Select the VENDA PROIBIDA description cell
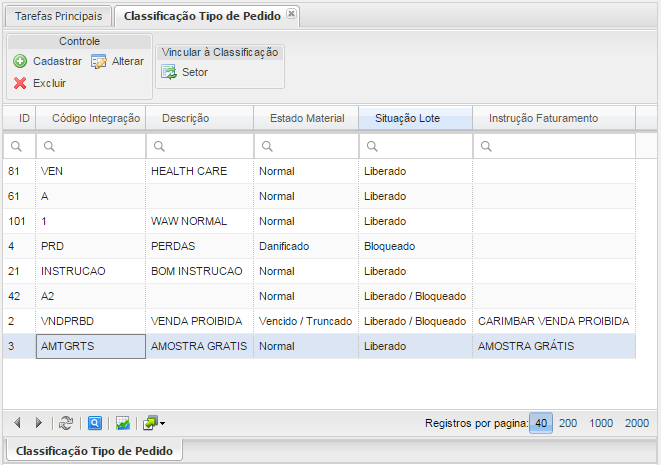This screenshot has width=661, height=468. tap(200, 321)
